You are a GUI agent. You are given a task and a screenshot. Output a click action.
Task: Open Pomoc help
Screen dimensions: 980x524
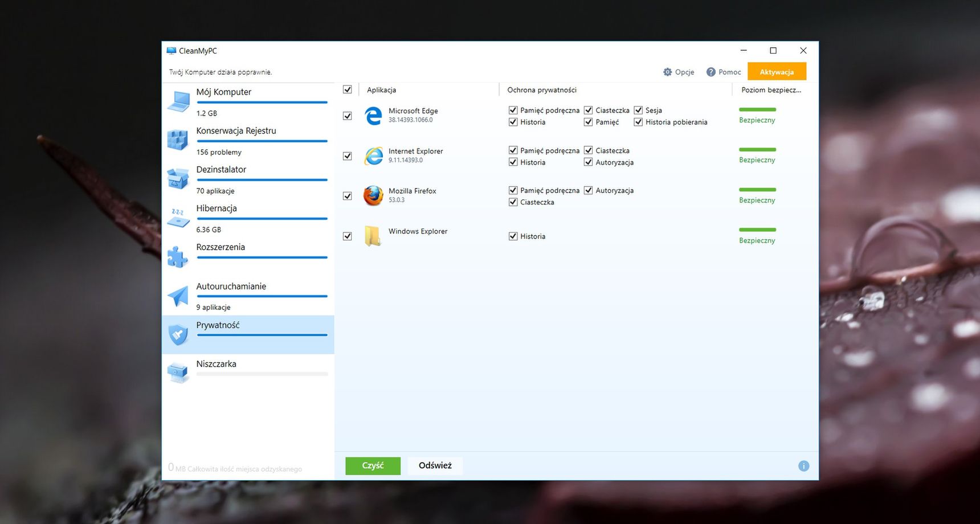point(724,72)
